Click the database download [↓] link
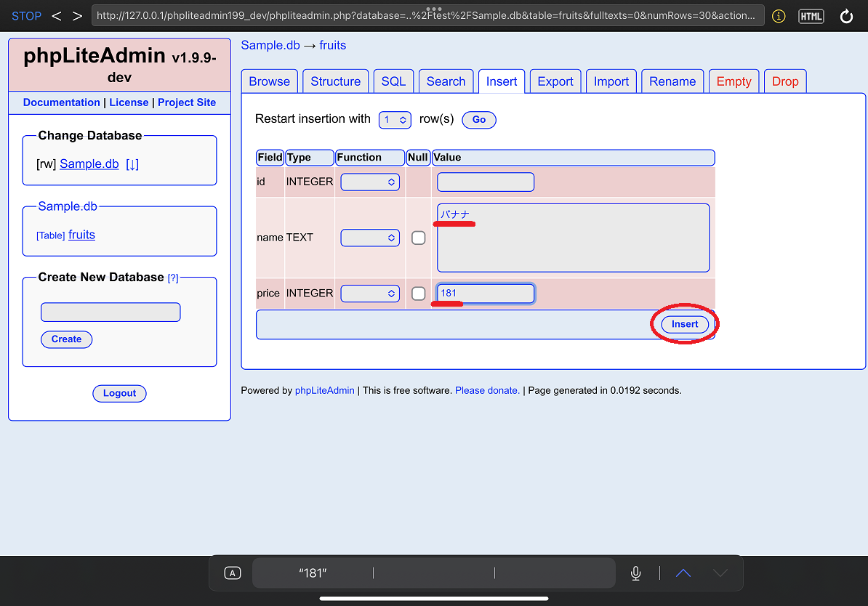The height and width of the screenshot is (606, 868). (x=132, y=163)
